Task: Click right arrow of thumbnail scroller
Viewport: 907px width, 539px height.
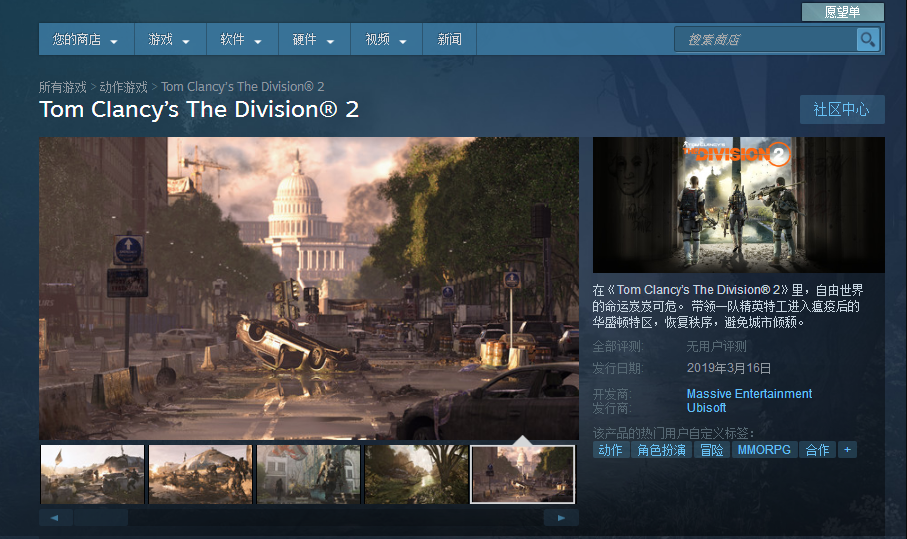Action: click(x=561, y=518)
